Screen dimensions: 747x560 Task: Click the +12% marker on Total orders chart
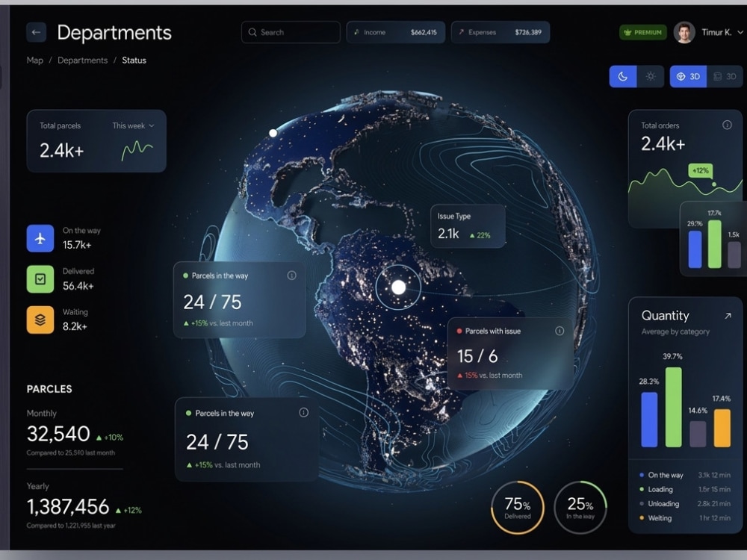(x=701, y=170)
